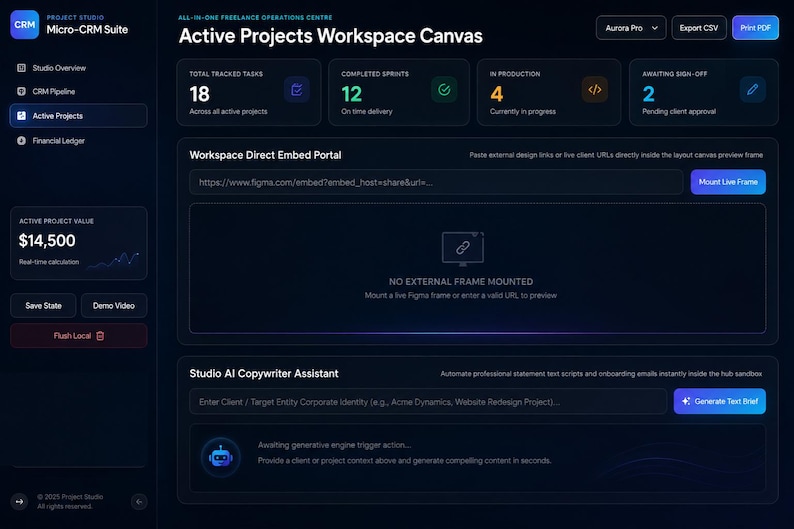This screenshot has width=794, height=529.
Task: Click the $14,500 project value
Action: click(x=47, y=240)
